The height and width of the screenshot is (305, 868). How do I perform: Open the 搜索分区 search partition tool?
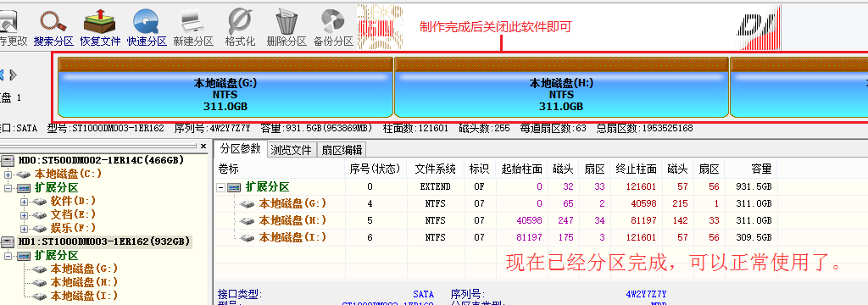(53, 28)
